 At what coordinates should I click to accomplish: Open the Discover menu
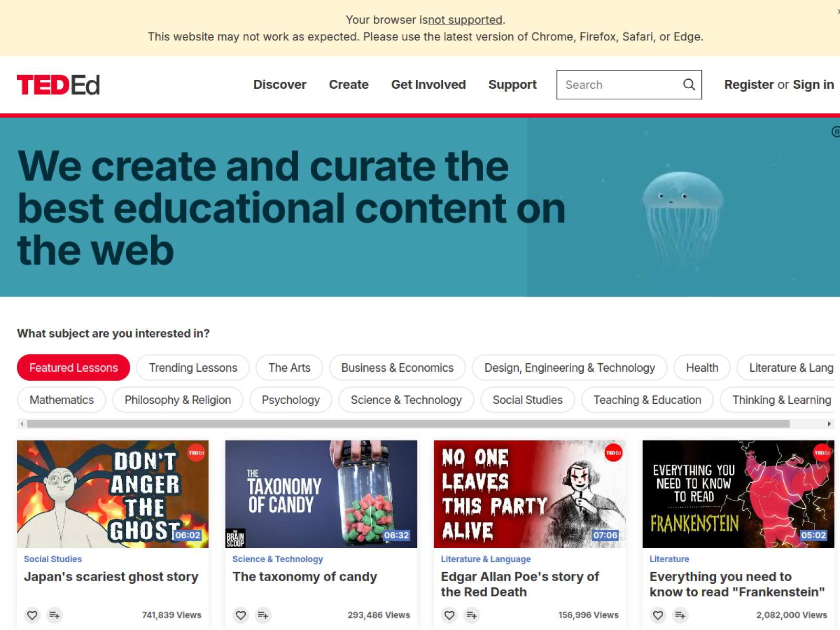pos(280,85)
